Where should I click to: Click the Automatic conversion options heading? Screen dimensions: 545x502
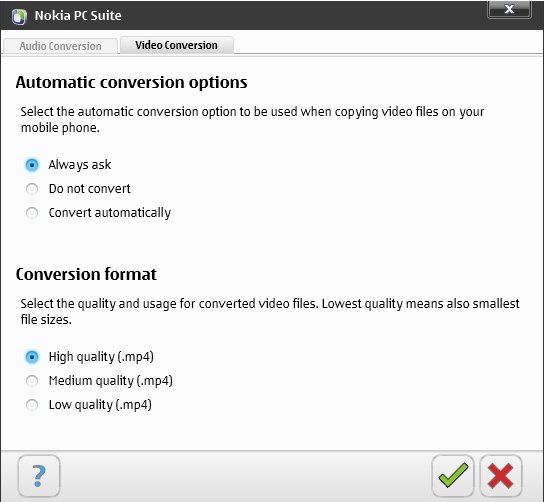coord(131,83)
